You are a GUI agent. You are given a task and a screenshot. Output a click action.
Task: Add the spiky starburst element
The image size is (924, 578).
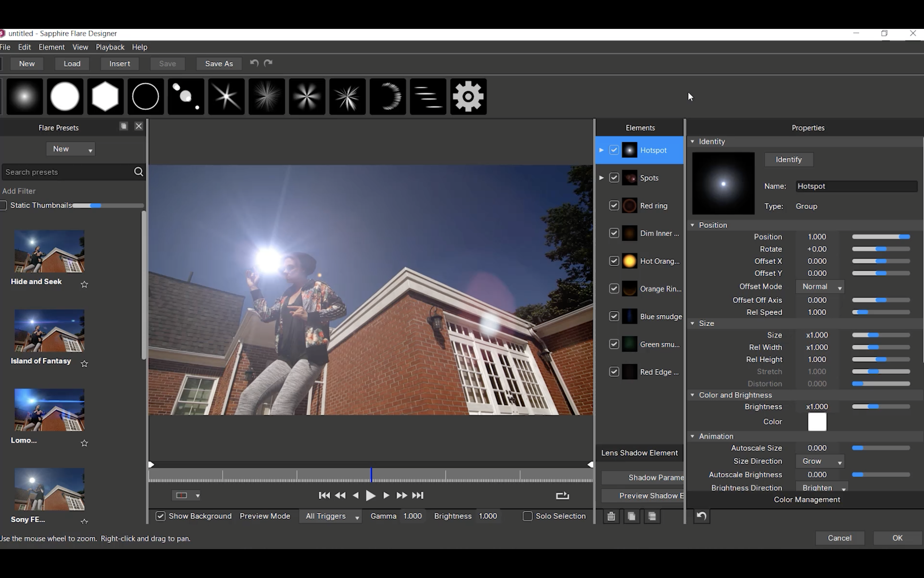tap(348, 96)
